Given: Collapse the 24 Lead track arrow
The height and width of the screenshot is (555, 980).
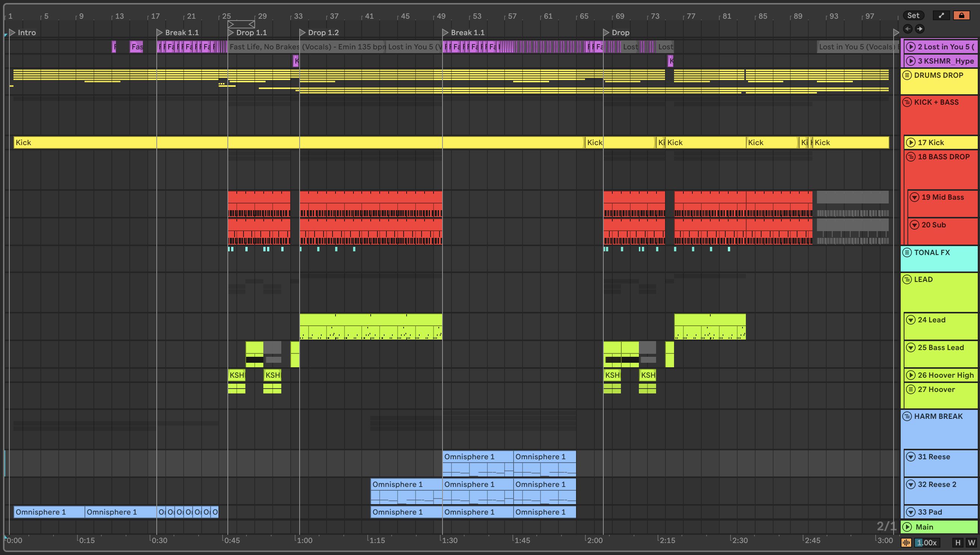Looking at the screenshot, I should (911, 320).
